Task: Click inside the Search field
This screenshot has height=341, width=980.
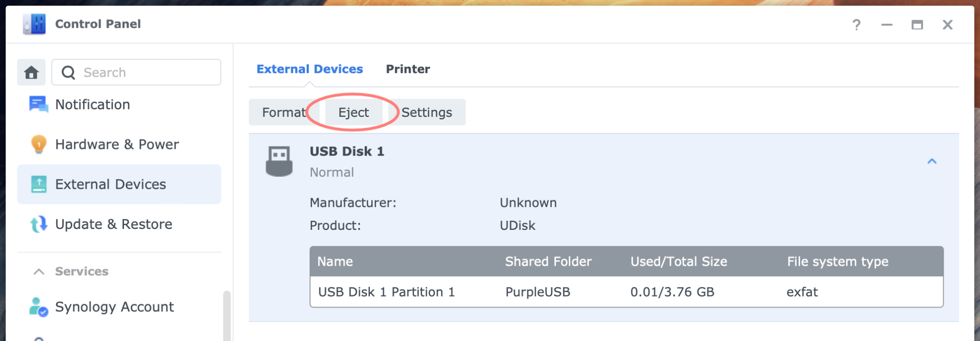Action: click(x=144, y=72)
